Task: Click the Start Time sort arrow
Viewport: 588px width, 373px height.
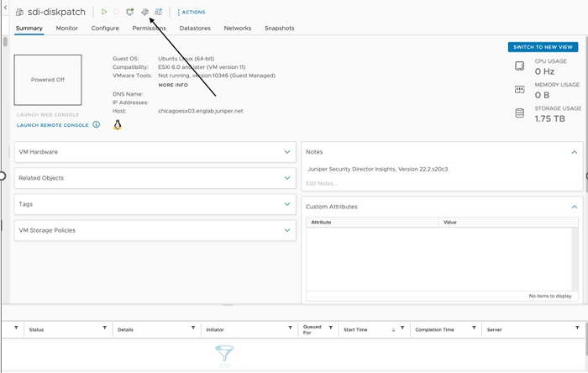Action: point(393,329)
